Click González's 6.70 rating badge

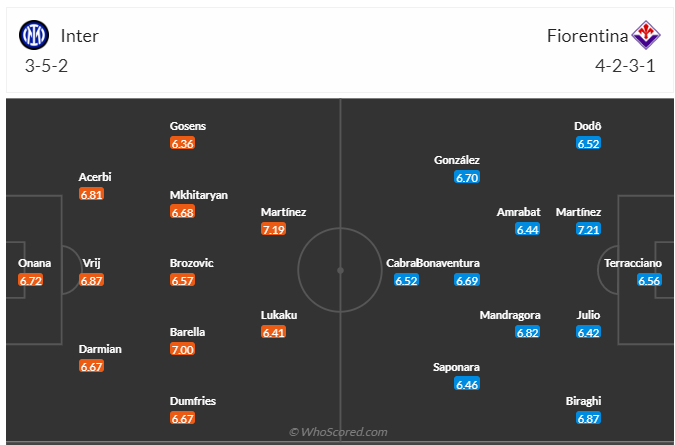tap(467, 177)
